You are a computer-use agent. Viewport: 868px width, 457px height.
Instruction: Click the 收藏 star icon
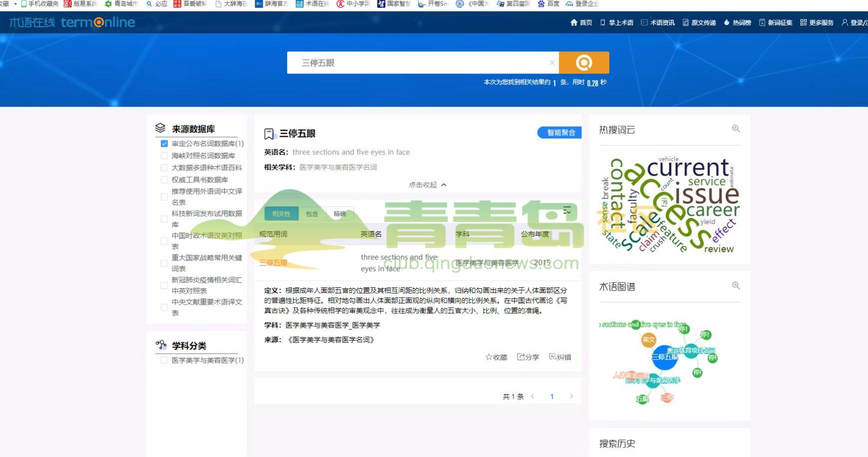click(x=489, y=357)
